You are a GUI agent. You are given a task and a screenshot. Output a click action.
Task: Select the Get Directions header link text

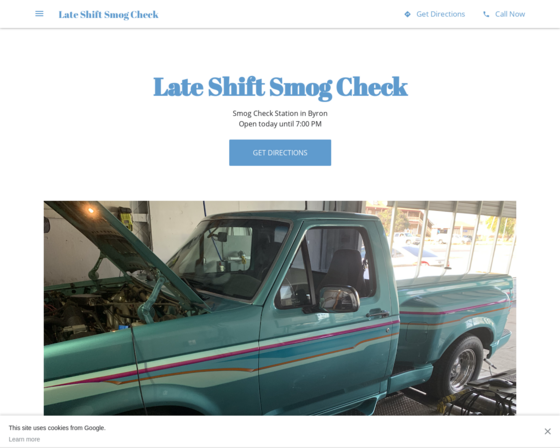pyautogui.click(x=440, y=14)
